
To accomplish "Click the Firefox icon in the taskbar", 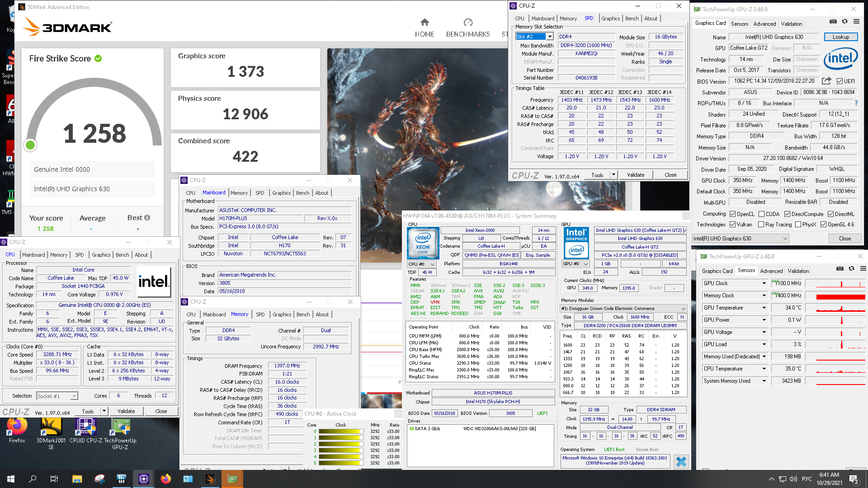I will pos(166,479).
